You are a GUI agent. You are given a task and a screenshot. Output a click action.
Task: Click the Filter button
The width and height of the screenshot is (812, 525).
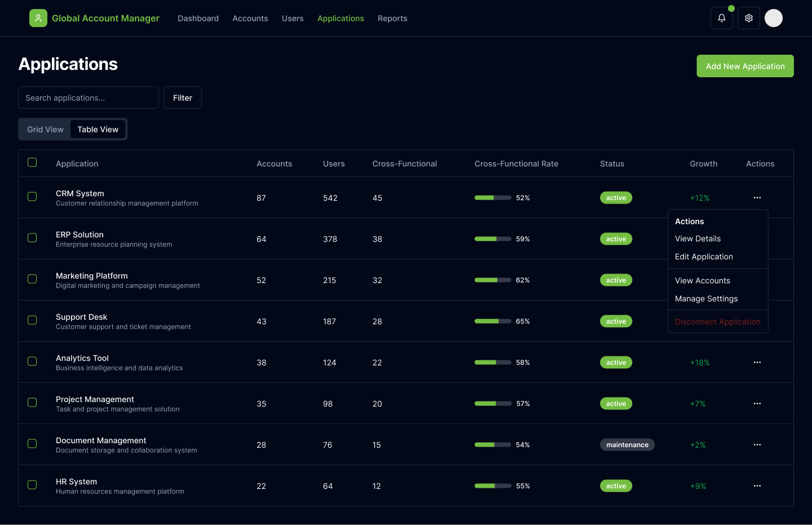(x=183, y=98)
